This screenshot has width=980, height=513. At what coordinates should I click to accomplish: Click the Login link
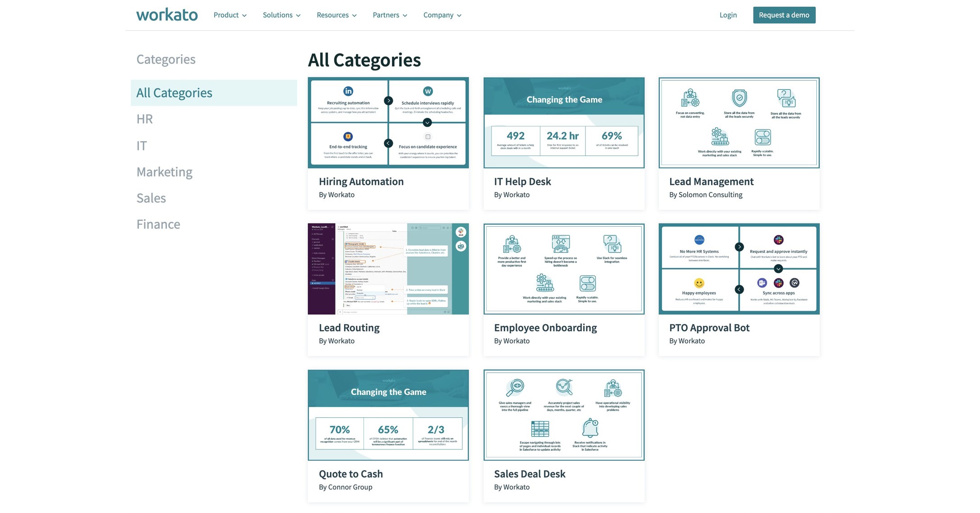[727, 15]
